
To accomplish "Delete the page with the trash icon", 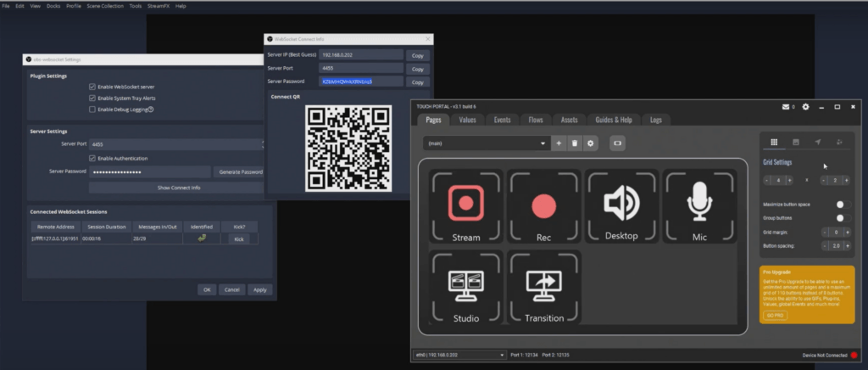I will pos(575,143).
